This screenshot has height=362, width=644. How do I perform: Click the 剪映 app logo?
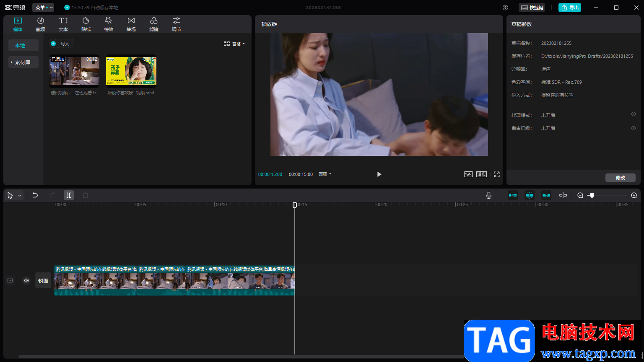click(15, 8)
